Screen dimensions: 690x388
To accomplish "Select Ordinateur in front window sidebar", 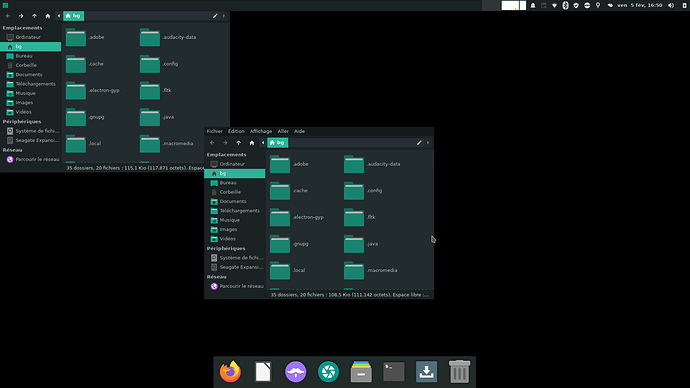I will click(235, 164).
